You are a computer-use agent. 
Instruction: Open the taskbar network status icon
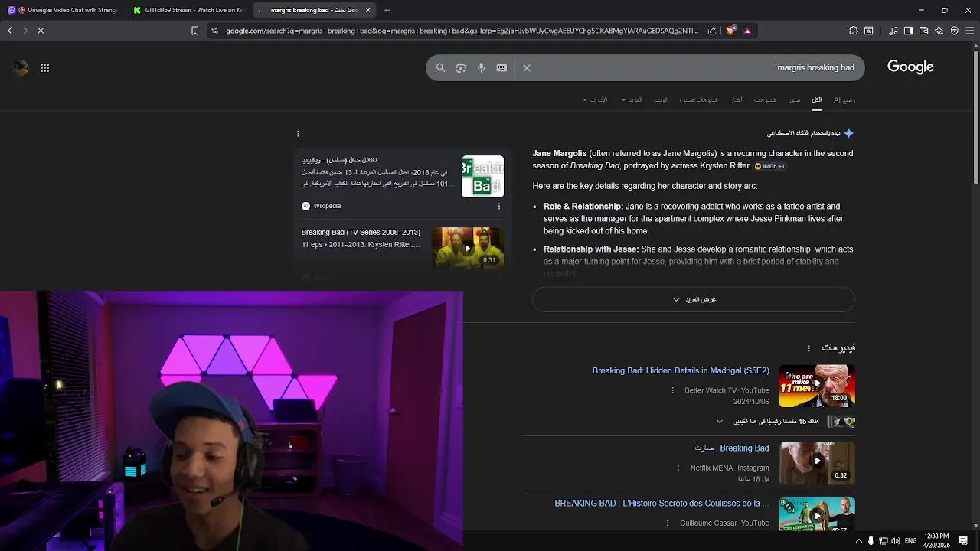[884, 541]
